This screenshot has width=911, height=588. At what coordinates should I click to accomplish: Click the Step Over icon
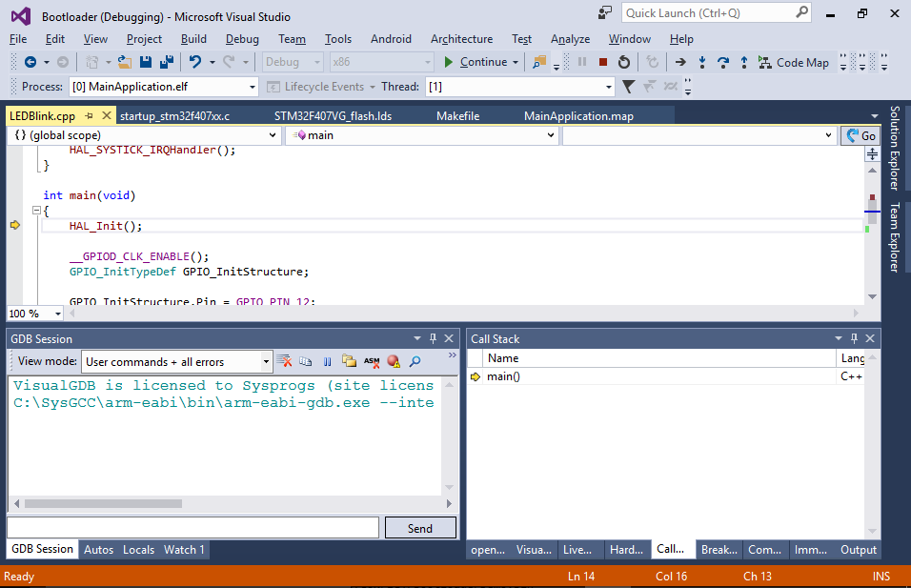pos(722,62)
